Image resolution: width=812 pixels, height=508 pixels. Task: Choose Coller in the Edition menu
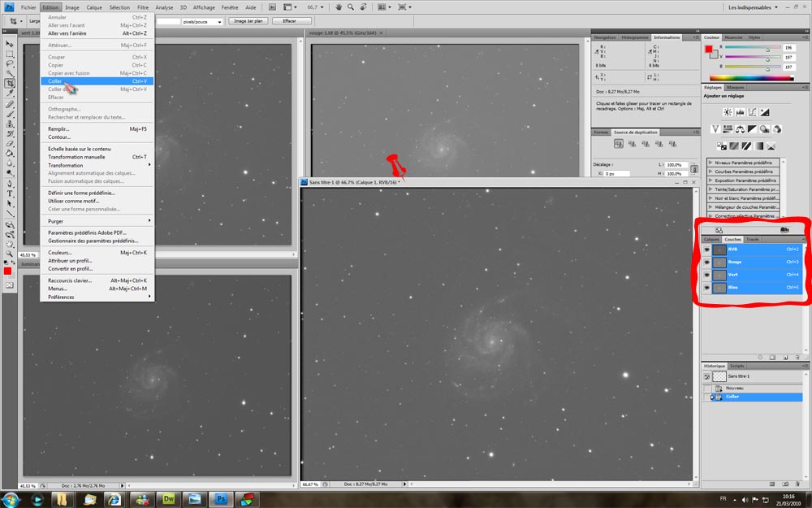55,81
